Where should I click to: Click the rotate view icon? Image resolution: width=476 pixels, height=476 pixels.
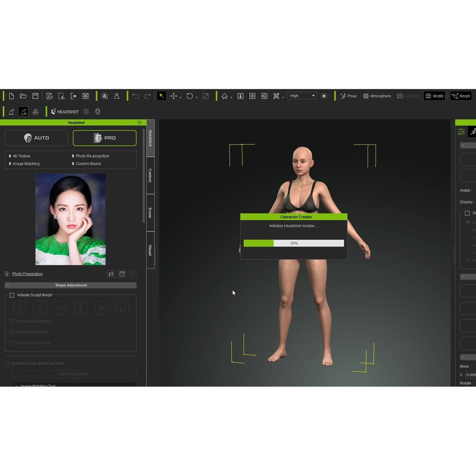pos(190,96)
